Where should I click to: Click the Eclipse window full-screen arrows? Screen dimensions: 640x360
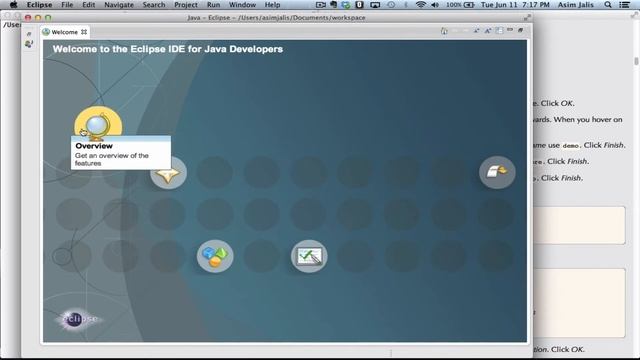[x=527, y=18]
